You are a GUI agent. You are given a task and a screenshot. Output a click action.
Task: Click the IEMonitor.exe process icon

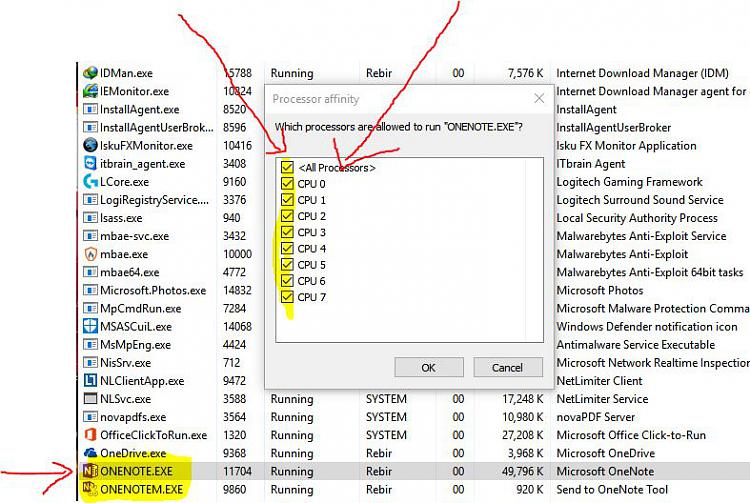tap(90, 91)
